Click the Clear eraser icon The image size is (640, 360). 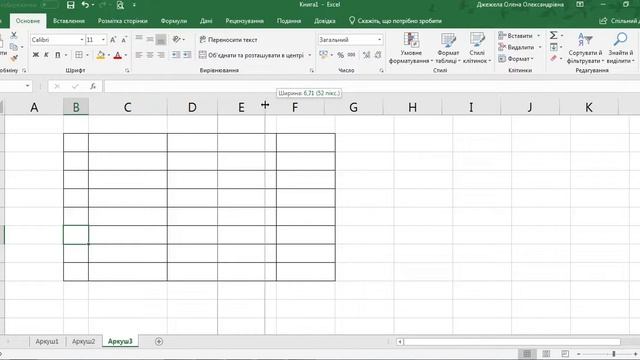pos(553,58)
